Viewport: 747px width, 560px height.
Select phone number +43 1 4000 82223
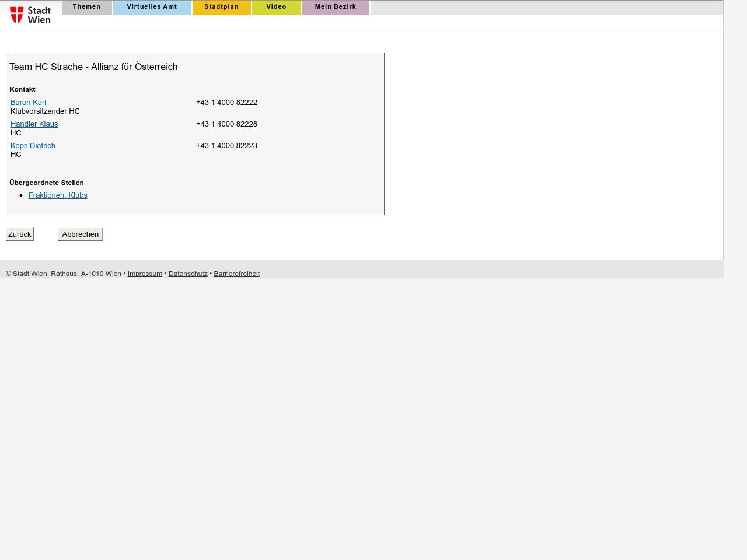coord(226,145)
